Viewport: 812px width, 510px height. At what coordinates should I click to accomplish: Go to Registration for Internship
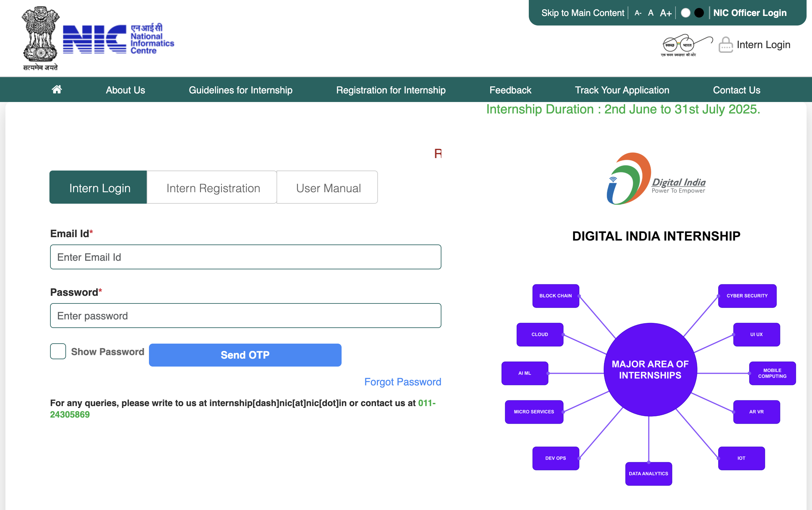[391, 90]
